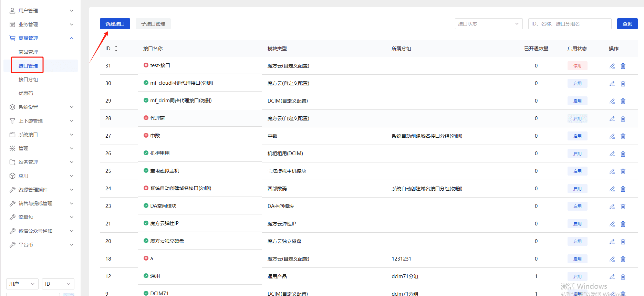Click the 接口名称 column header

[x=153, y=49]
